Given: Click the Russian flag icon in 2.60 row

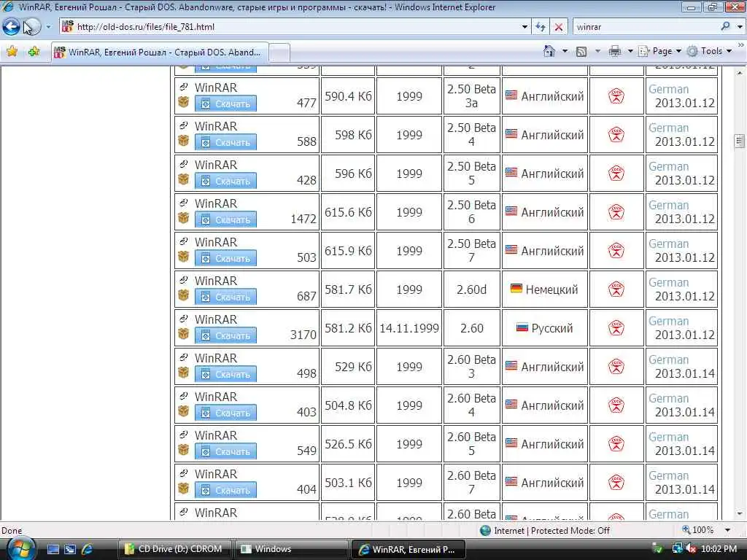Looking at the screenshot, I should [522, 327].
